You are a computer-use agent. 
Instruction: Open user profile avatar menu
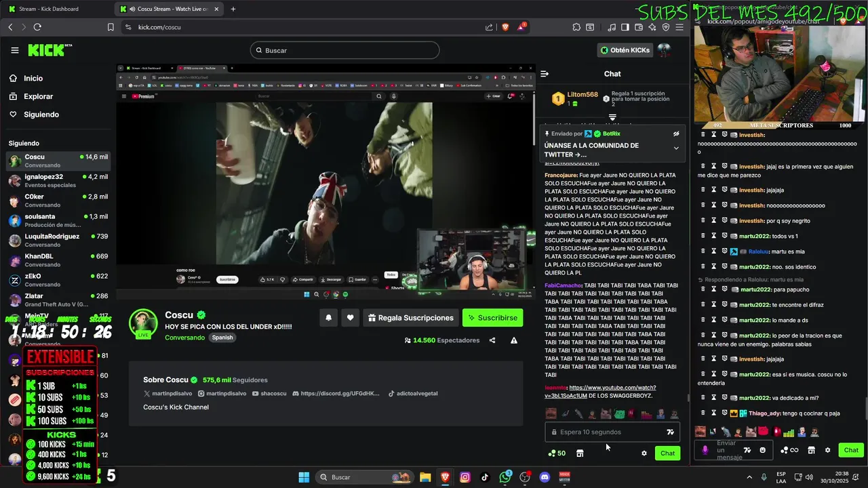pos(664,50)
